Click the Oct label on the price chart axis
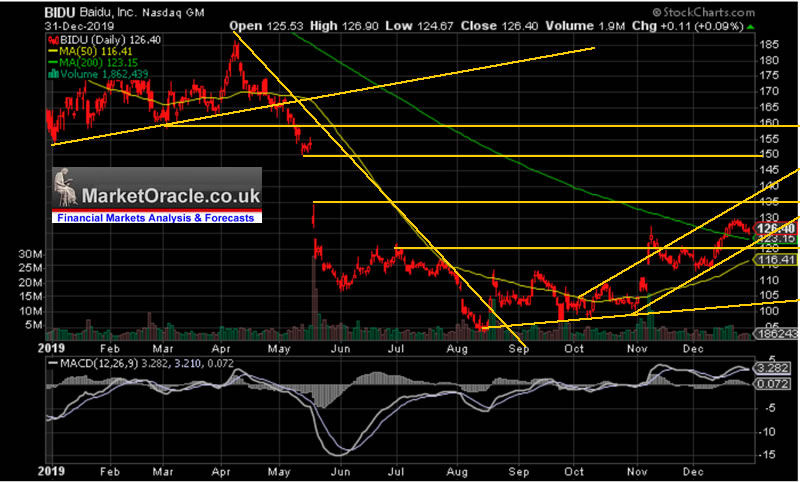This screenshot has width=800, height=482. point(574,349)
